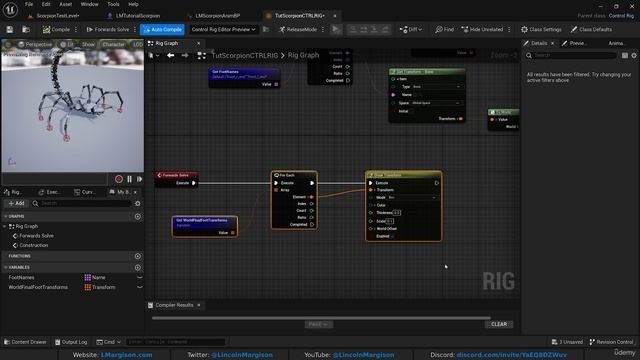Click the graph grid icon before the breadcrumb

202,55
